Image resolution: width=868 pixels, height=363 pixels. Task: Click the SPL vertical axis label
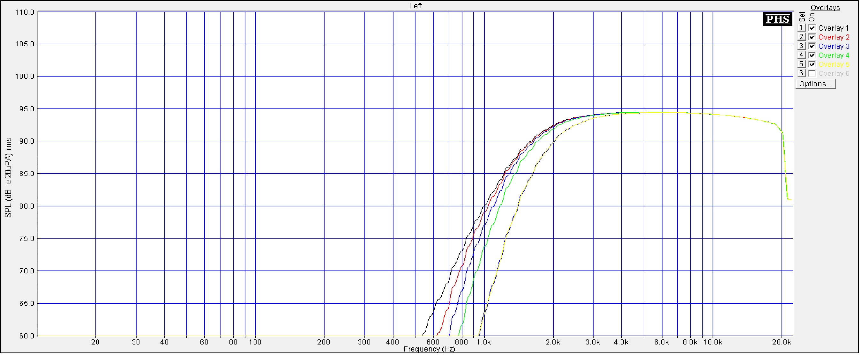pyautogui.click(x=8, y=178)
